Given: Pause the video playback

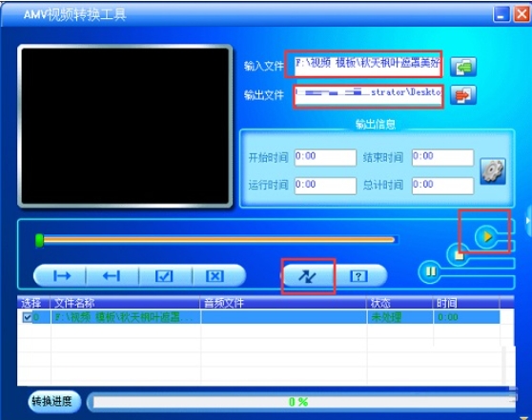Looking at the screenshot, I should [431, 271].
